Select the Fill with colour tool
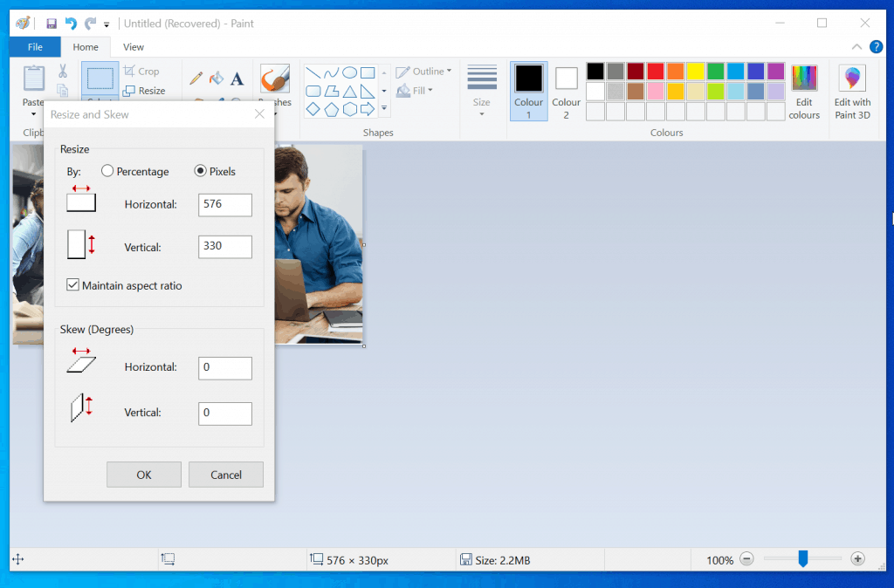Viewport: 894px width, 588px height. (217, 77)
